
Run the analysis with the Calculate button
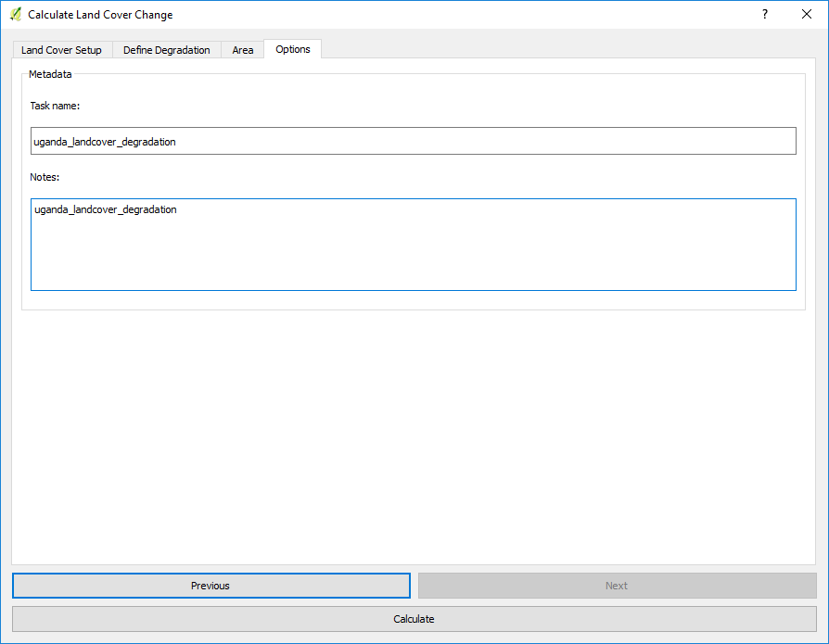pyautogui.click(x=414, y=619)
